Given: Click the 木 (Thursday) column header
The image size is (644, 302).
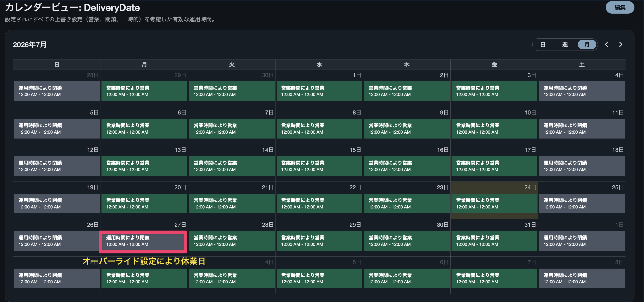Looking at the screenshot, I should pyautogui.click(x=407, y=65).
